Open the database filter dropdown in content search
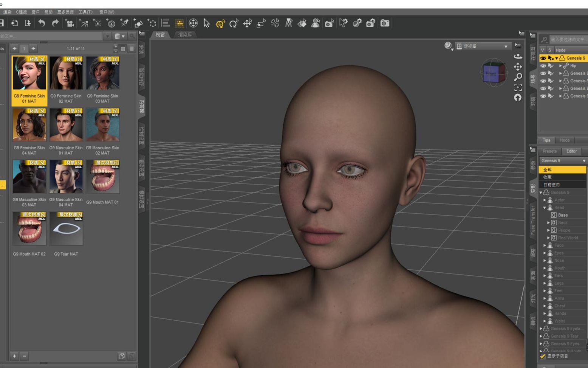588x368 pixels. pyautogui.click(x=119, y=36)
